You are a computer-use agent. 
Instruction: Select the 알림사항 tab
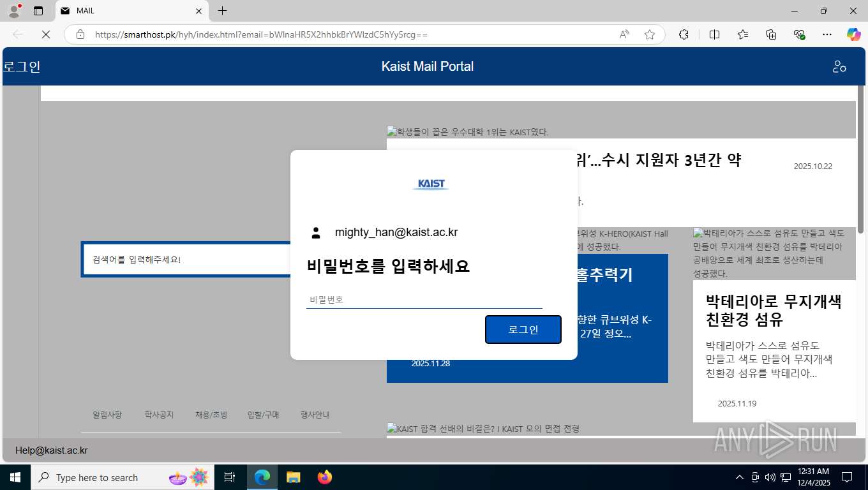point(107,415)
